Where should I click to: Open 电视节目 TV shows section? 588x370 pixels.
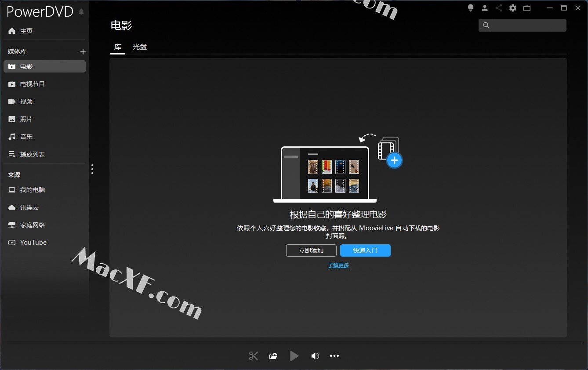coord(44,84)
